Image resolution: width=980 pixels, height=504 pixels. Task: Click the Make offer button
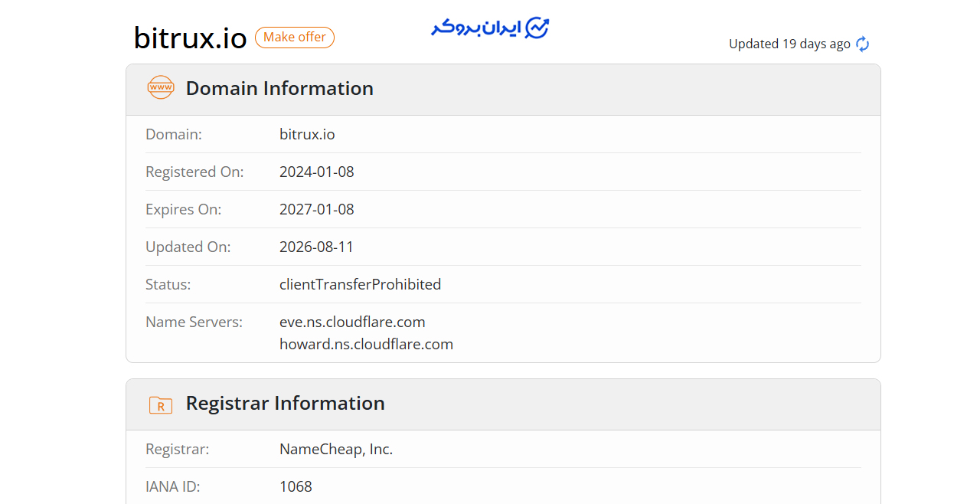(x=295, y=38)
